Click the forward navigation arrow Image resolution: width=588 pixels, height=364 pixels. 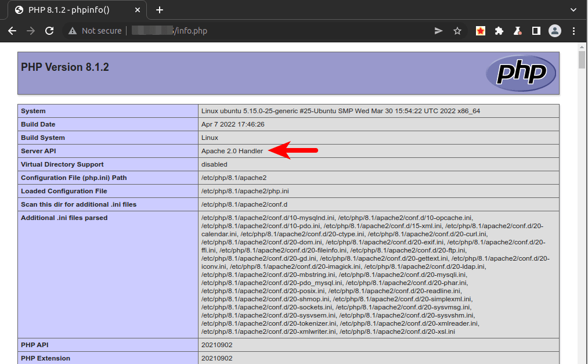[x=31, y=31]
